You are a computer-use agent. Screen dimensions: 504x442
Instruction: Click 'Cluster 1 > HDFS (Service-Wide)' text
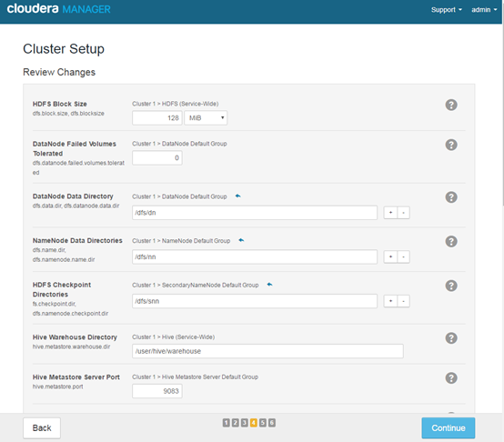[176, 104]
